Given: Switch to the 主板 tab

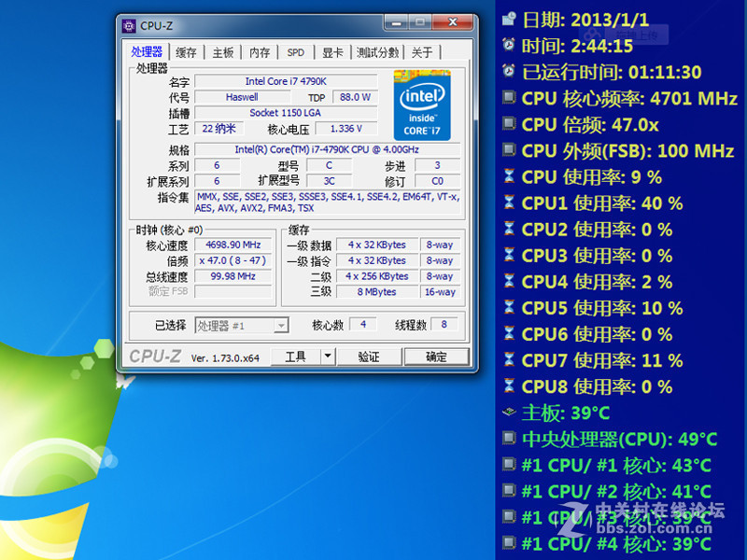Looking at the screenshot, I should (223, 52).
